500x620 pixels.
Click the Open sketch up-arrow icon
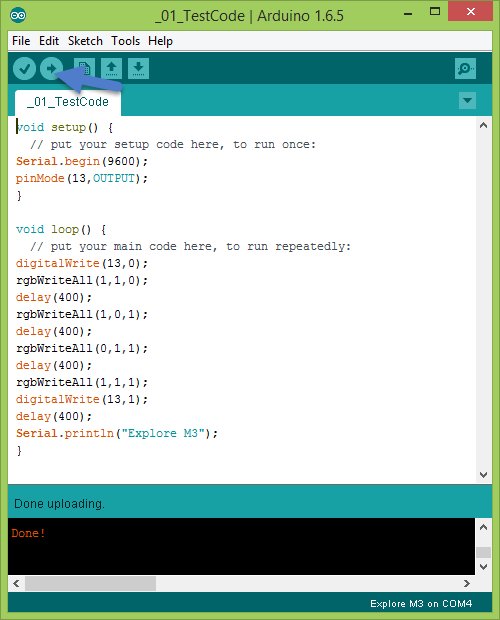point(111,69)
